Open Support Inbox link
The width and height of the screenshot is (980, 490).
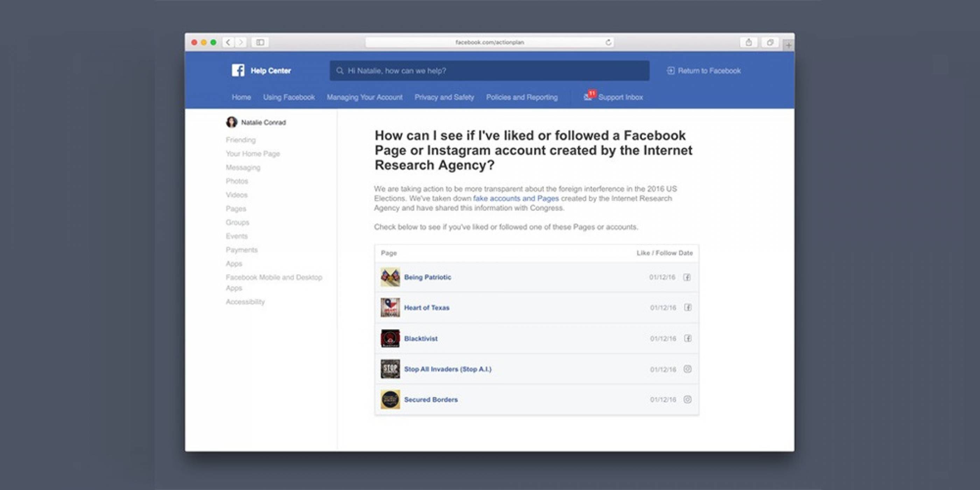(621, 97)
